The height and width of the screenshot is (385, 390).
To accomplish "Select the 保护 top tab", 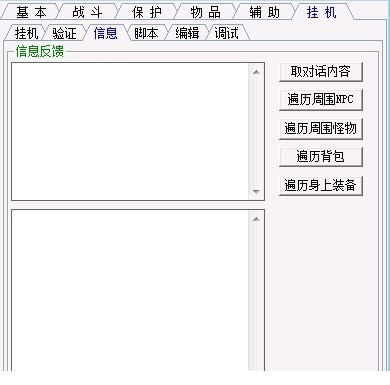I will pos(146,12).
